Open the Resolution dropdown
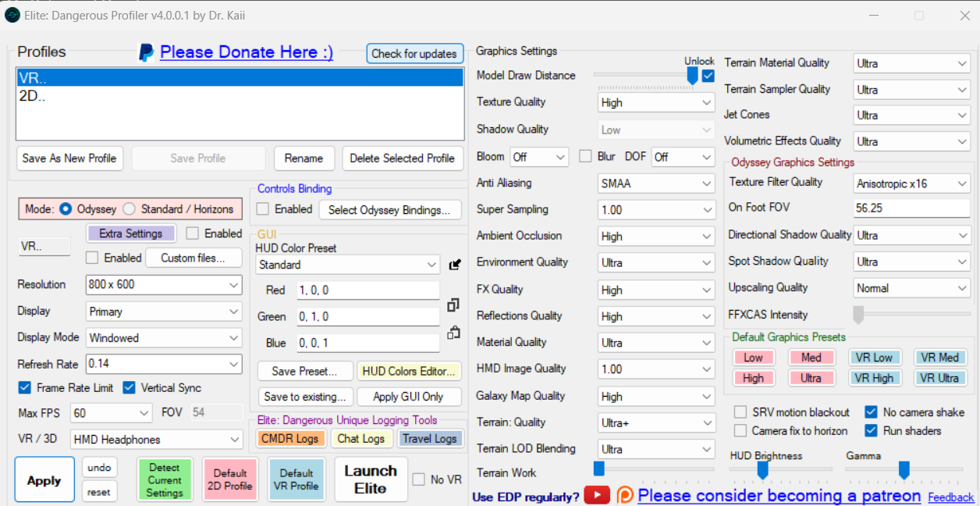Screen dimensions: 980x506 [164, 285]
